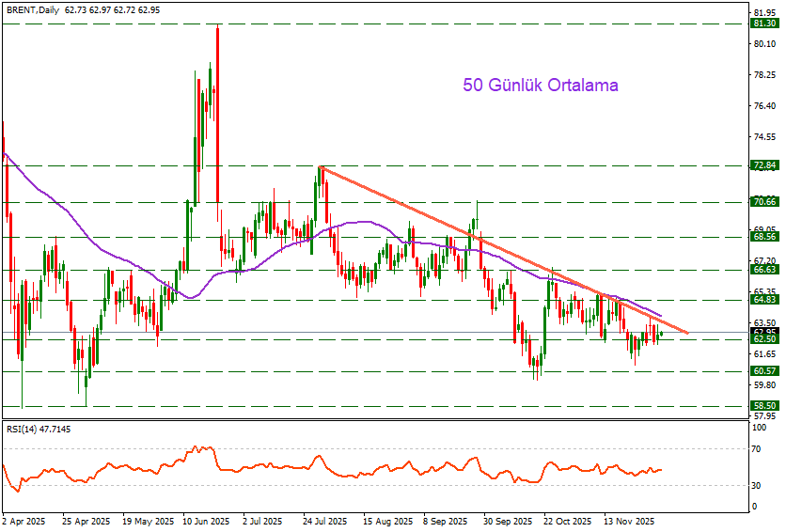Image resolution: width=786 pixels, height=532 pixels.
Task: Select the 72.84 price level label
Action: pos(763,165)
